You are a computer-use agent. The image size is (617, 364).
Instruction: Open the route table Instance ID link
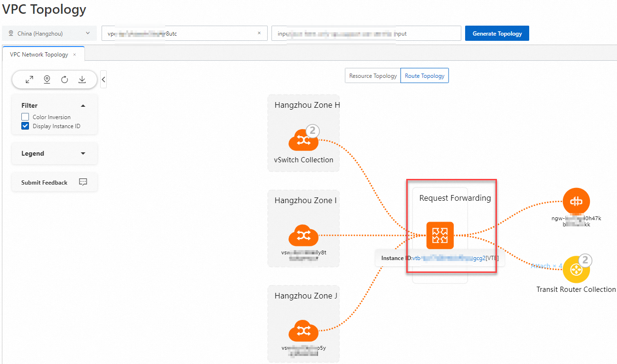(449, 258)
